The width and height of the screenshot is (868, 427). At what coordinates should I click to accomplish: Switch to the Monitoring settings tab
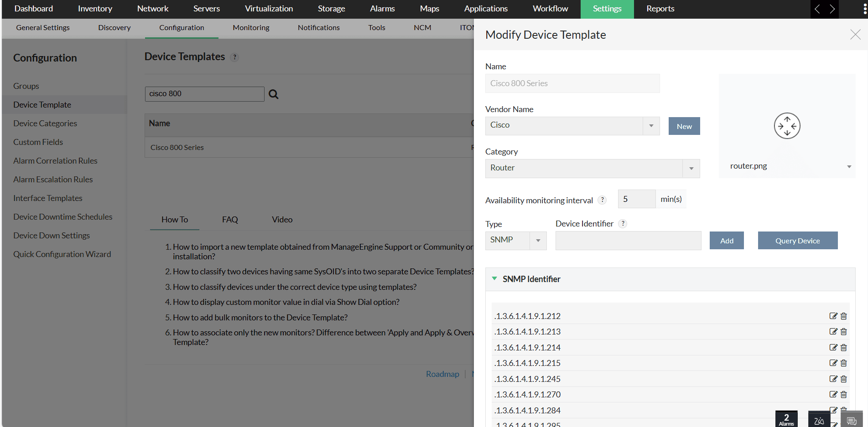251,28
